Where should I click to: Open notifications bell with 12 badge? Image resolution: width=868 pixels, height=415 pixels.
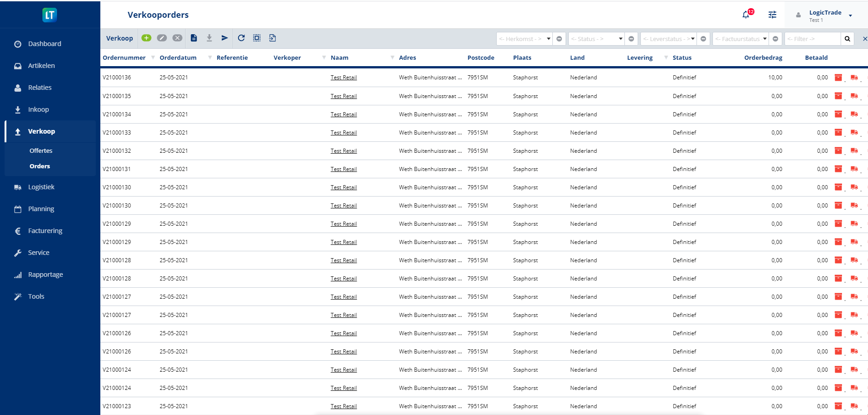coord(746,15)
